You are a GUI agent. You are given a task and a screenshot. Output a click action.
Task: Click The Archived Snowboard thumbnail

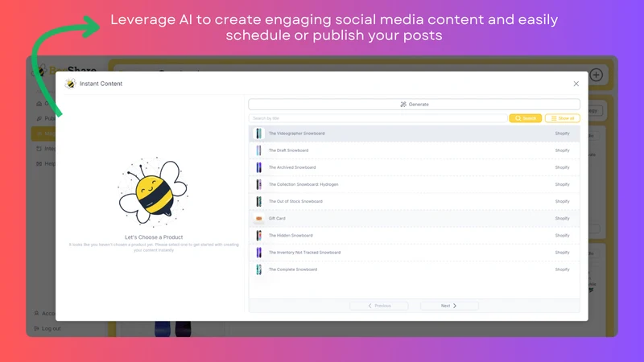(258, 167)
